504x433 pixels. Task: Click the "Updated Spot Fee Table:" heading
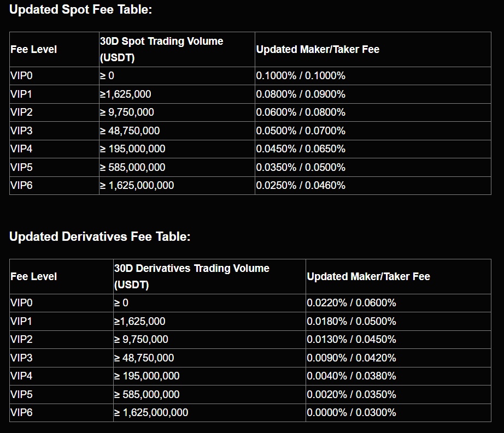tap(80, 10)
